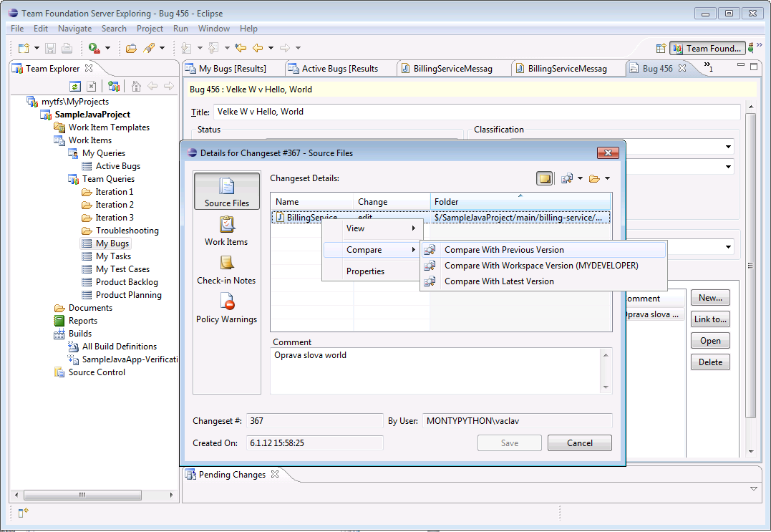This screenshot has width=771, height=532.
Task: Click the New file icon in main toolbar
Action: (23, 48)
